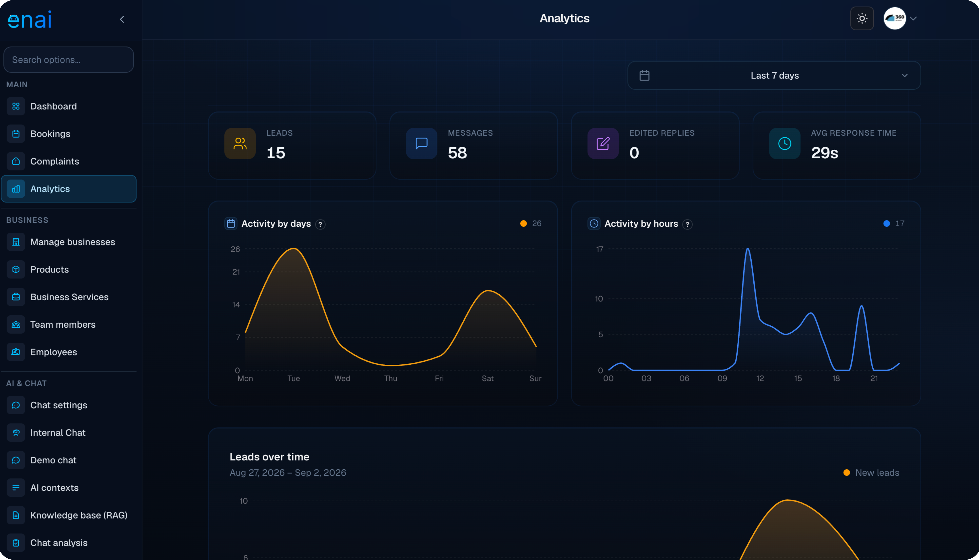979x560 pixels.
Task: Show help for Activity by hours
Action: pyautogui.click(x=688, y=224)
